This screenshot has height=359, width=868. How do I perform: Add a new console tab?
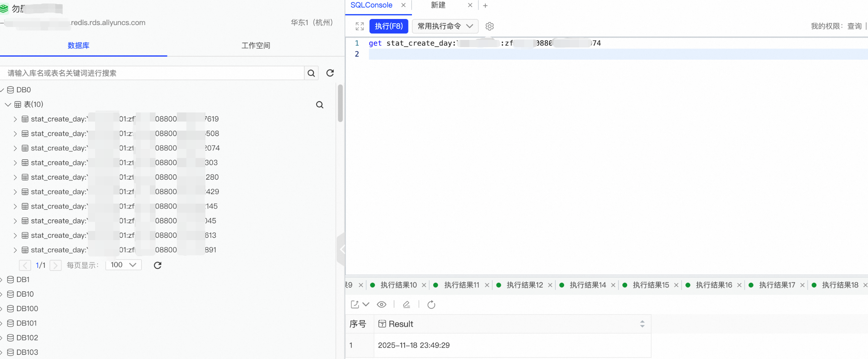[x=485, y=5]
